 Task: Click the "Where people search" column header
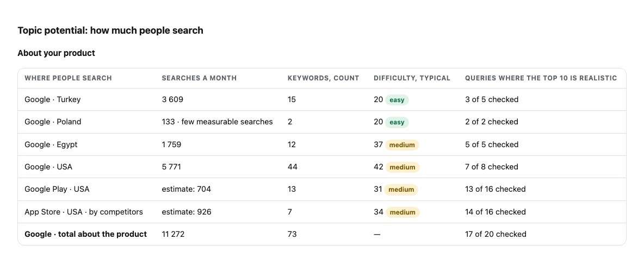click(x=68, y=78)
